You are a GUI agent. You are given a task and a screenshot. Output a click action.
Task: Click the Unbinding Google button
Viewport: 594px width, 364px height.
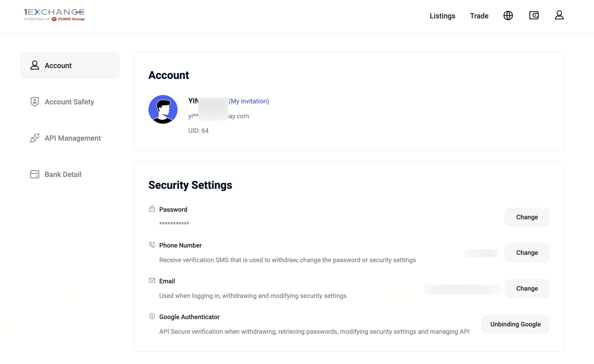[515, 324]
